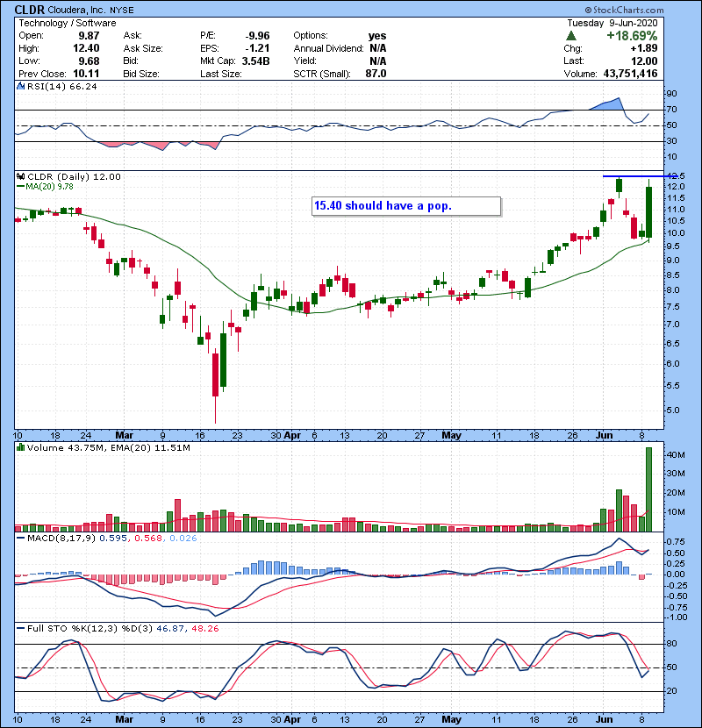Click the Open value 9.87
702x728 pixels.
(89, 36)
